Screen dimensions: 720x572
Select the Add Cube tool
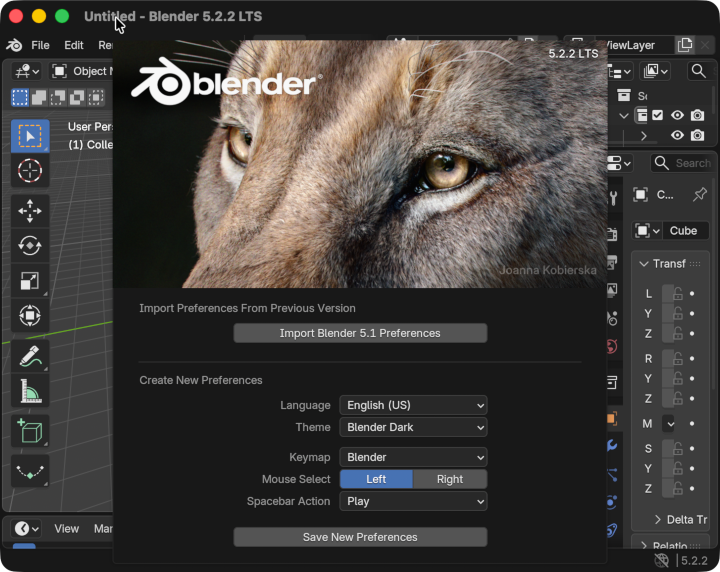[x=30, y=432]
